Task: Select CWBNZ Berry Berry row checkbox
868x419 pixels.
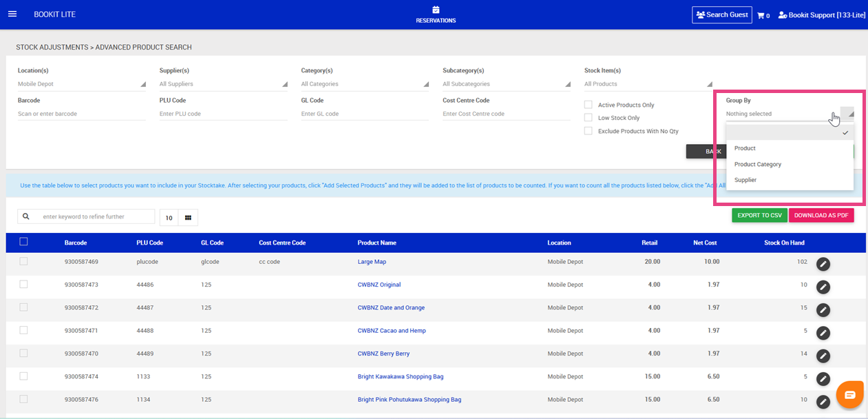Action: click(23, 353)
